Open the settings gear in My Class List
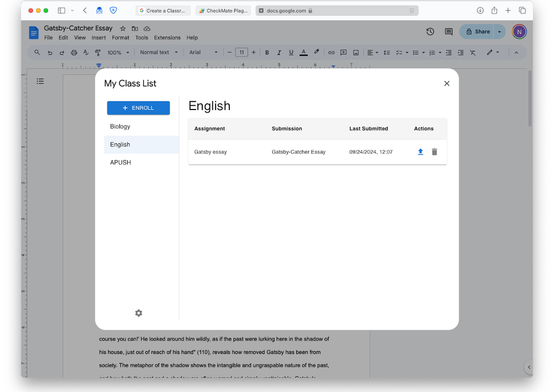This screenshot has width=554, height=392. pyautogui.click(x=138, y=313)
